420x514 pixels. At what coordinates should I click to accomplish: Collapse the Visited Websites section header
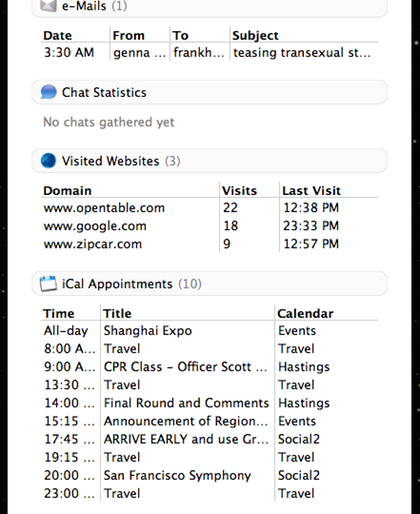tap(209, 161)
